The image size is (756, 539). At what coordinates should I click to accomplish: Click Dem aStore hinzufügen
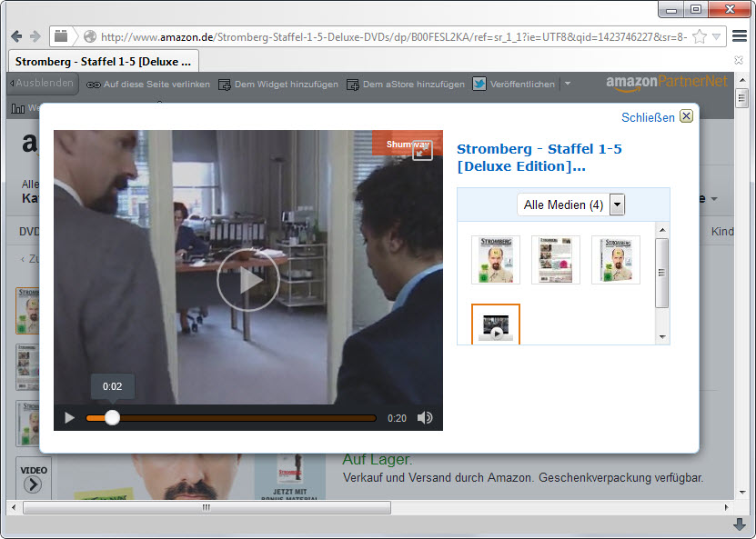point(406,85)
